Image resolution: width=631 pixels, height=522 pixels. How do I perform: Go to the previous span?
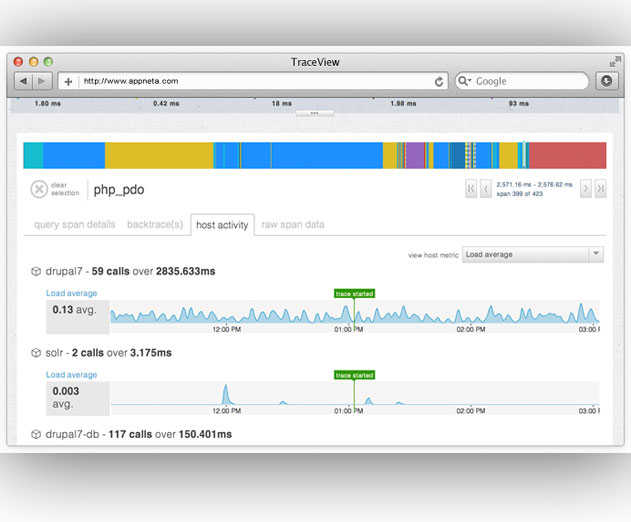(486, 188)
